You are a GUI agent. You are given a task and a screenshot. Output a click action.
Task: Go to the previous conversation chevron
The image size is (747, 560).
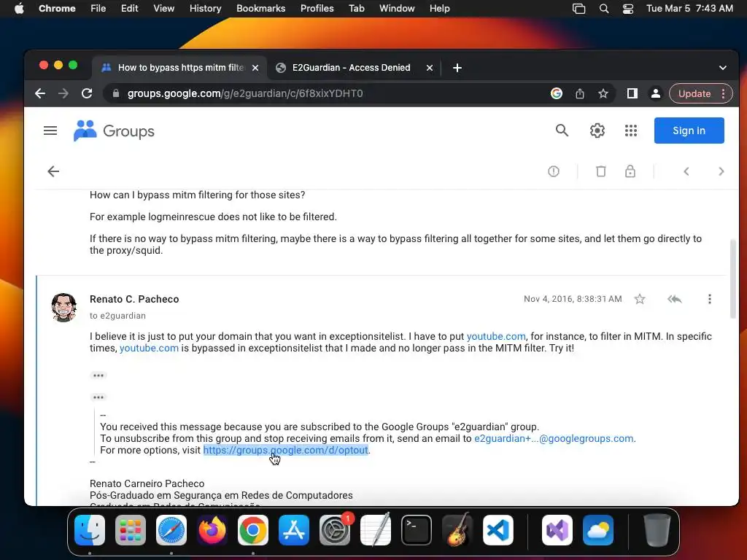pos(686,171)
